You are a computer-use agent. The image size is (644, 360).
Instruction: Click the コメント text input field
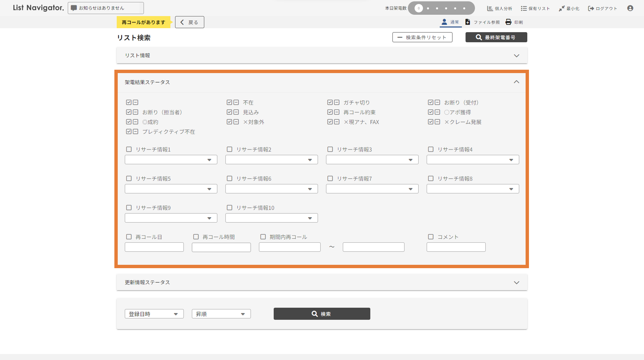[456, 247]
